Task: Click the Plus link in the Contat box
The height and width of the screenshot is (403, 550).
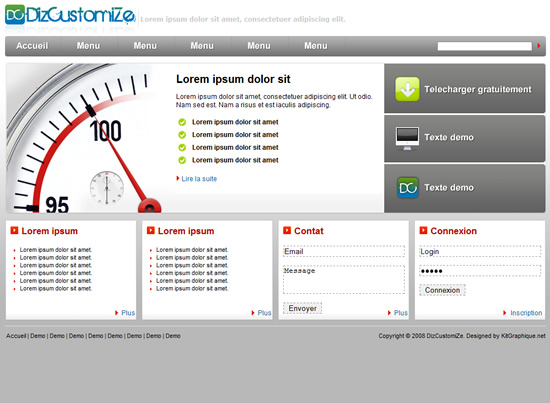Action: click(401, 313)
